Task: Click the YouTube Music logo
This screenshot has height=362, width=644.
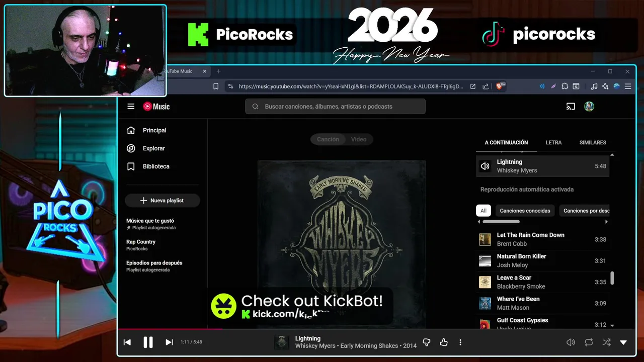Action: [x=156, y=106]
